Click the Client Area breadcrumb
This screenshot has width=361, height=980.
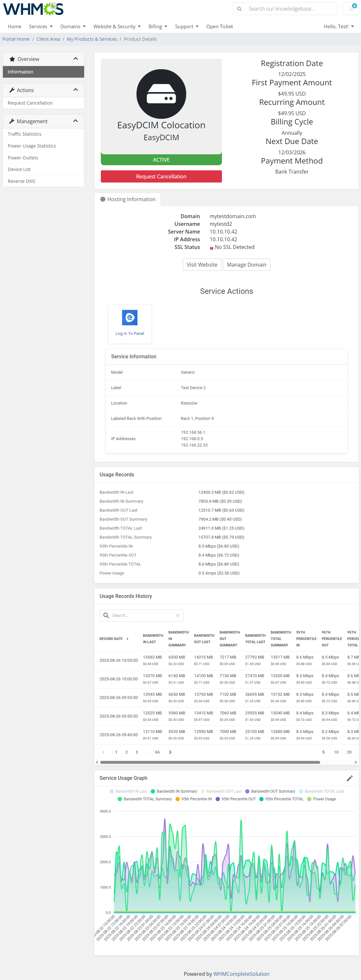(48, 39)
